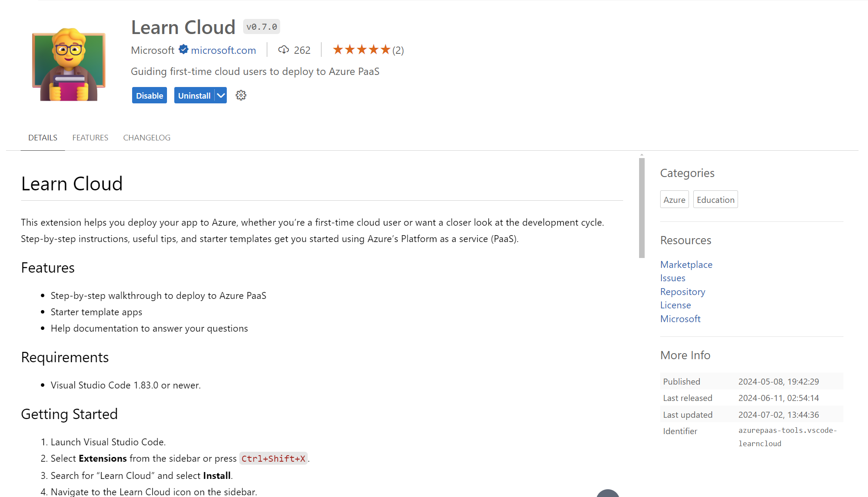Select the DETAILS tab
Screen dimensions: 868x497
pos(43,137)
